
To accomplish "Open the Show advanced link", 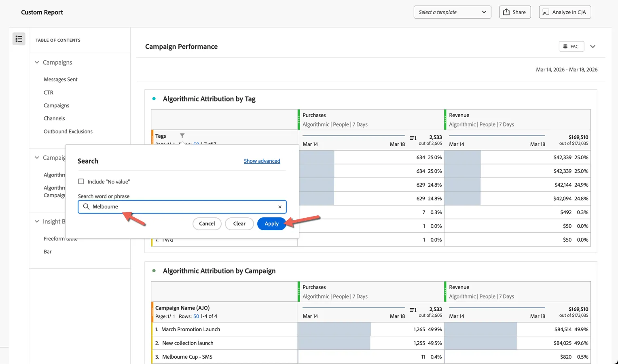I will [262, 161].
